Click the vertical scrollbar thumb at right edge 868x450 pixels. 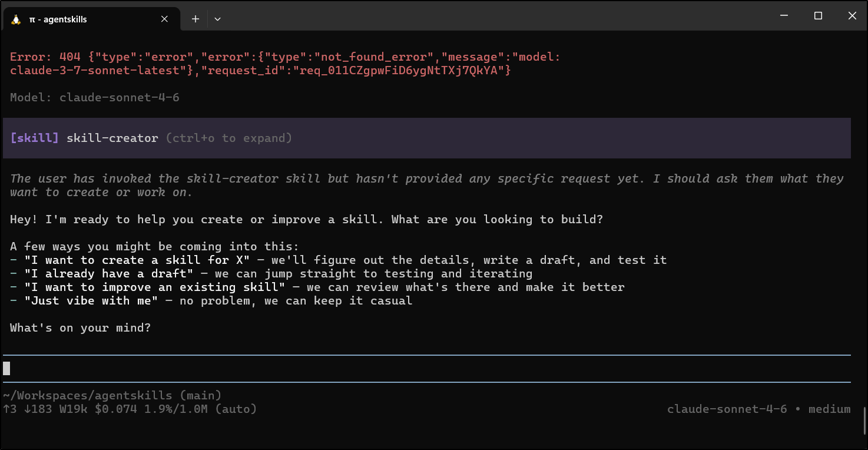tap(864, 420)
